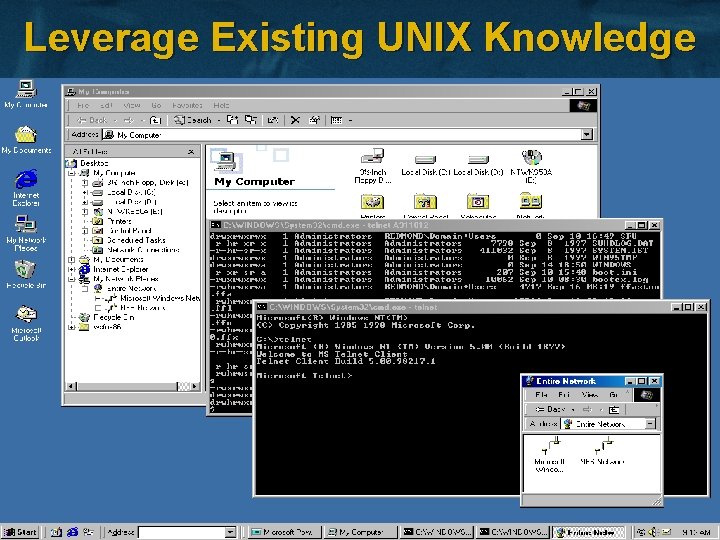Viewport: 720px width, 540px height.
Task: Click folder tree horizontal scrollbar right arrow
Action: [195, 387]
